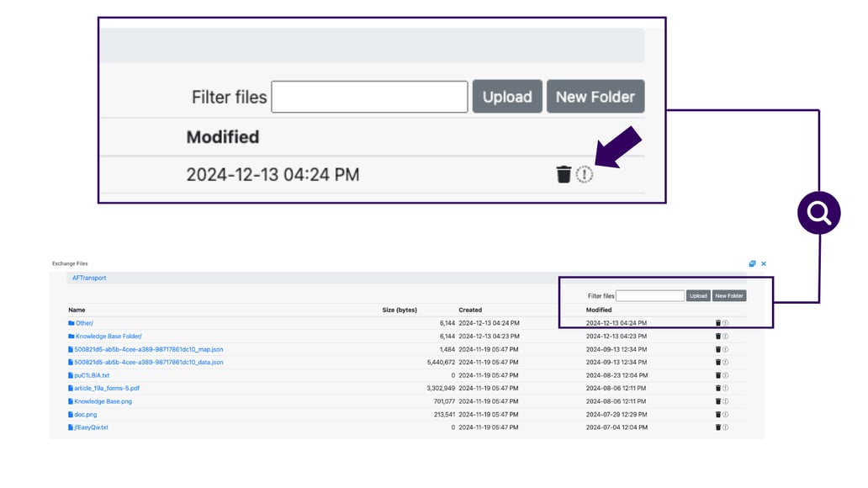This screenshot has height=488, width=868.
Task: Click the small New Folder button above file list
Action: click(x=729, y=296)
